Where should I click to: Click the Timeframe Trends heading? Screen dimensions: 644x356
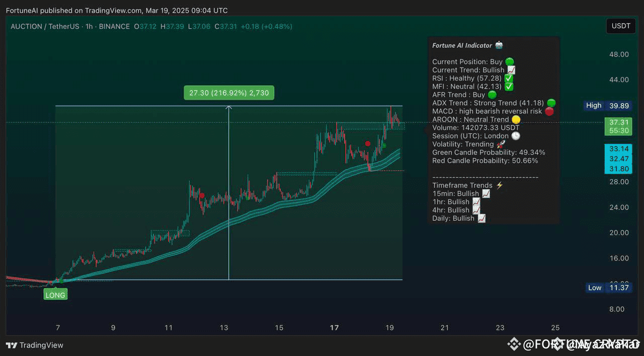468,185
